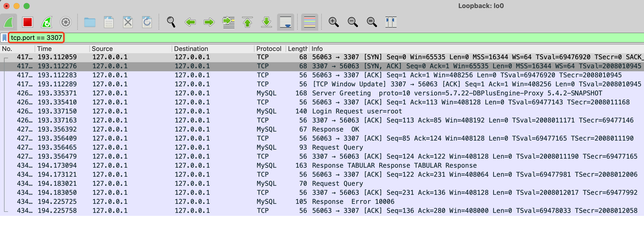
Task: Toggle packet colorization rules
Action: pyautogui.click(x=309, y=22)
